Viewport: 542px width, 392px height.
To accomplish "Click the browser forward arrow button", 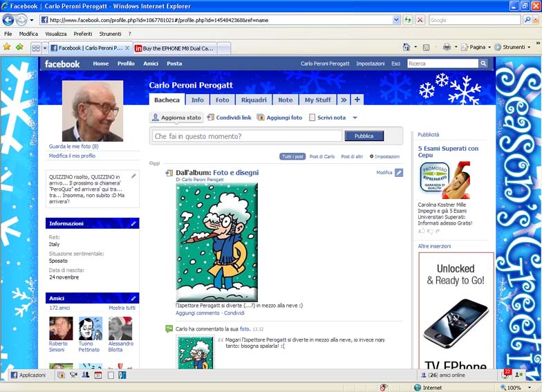I will 21,20.
